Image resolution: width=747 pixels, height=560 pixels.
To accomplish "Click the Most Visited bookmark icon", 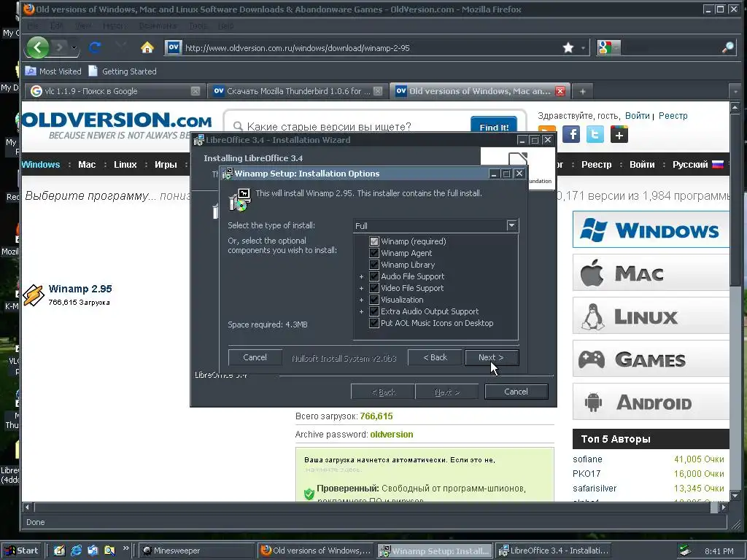I will pyautogui.click(x=31, y=71).
